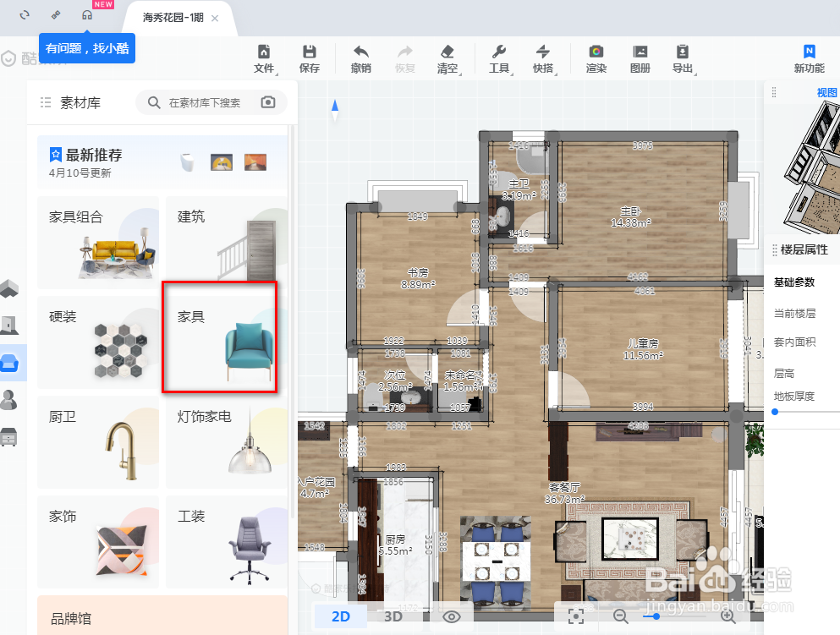The height and width of the screenshot is (635, 840).
Task: Select the person sidebar icon
Action: (9, 399)
